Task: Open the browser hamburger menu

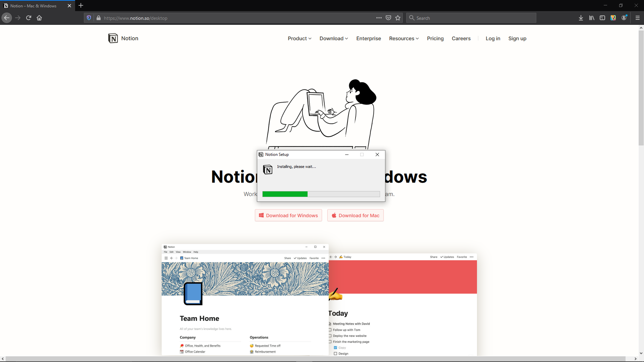Action: (x=638, y=18)
